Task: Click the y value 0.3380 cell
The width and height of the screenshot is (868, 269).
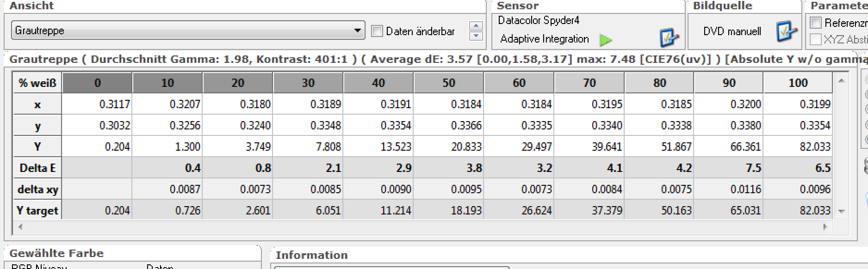Action: click(729, 125)
